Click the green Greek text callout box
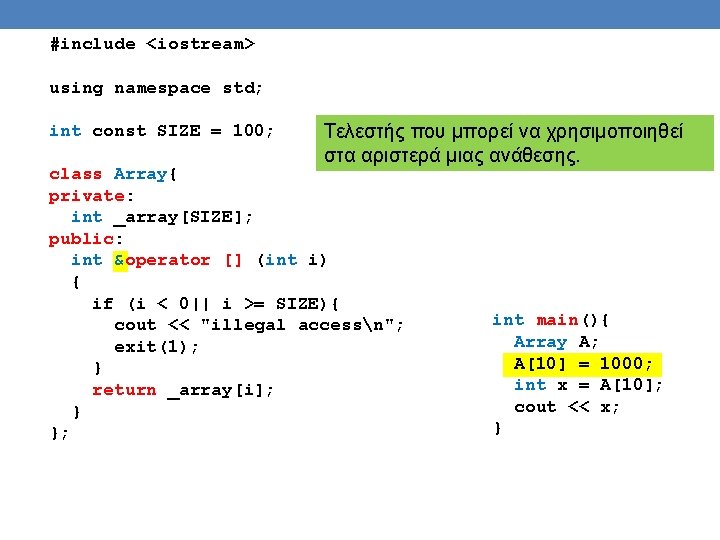This screenshot has width=720, height=540. tap(515, 143)
